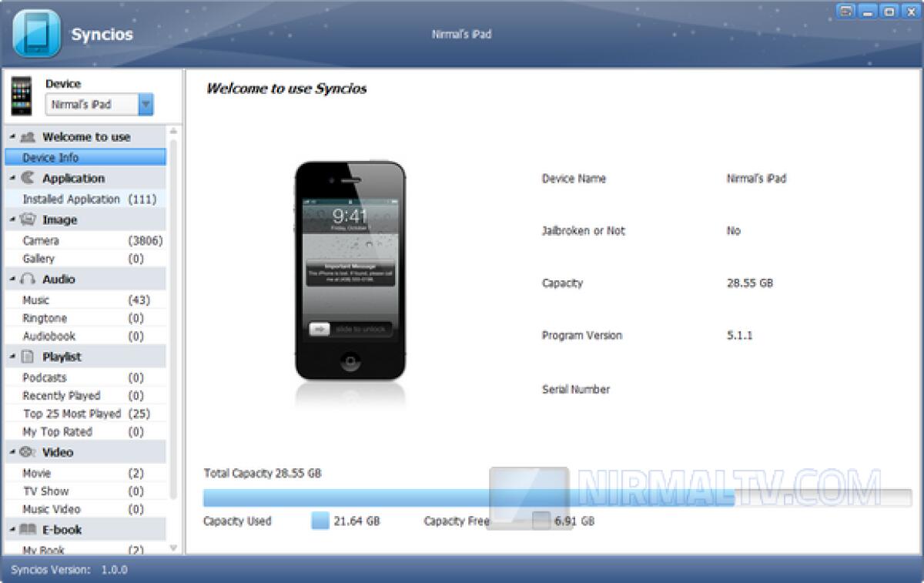924x583 pixels.
Task: Select the Playlist section icon
Action: coord(28,356)
